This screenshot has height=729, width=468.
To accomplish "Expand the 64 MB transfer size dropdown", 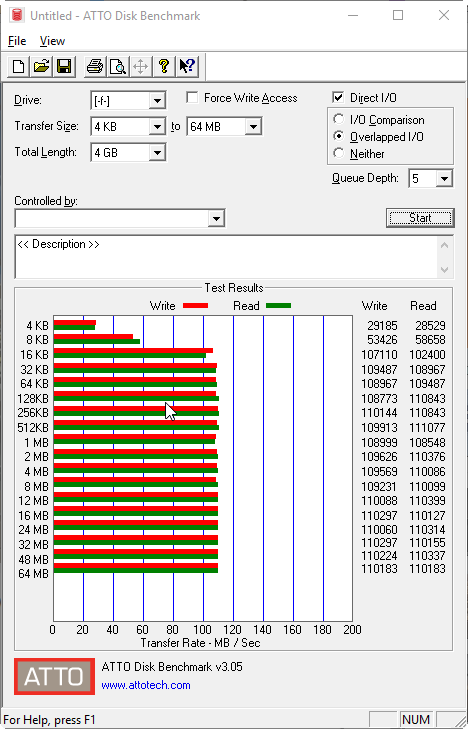I will (253, 126).
